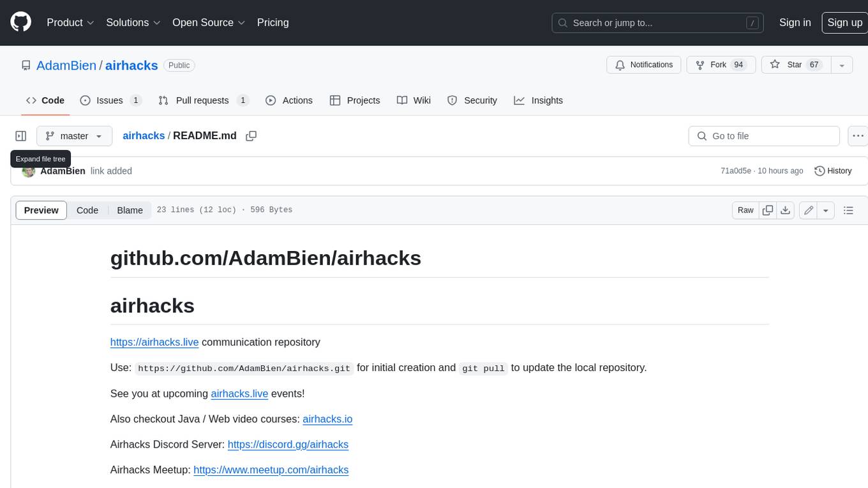Go to the Pricing page
Image resolution: width=868 pixels, height=488 pixels.
coord(273,22)
